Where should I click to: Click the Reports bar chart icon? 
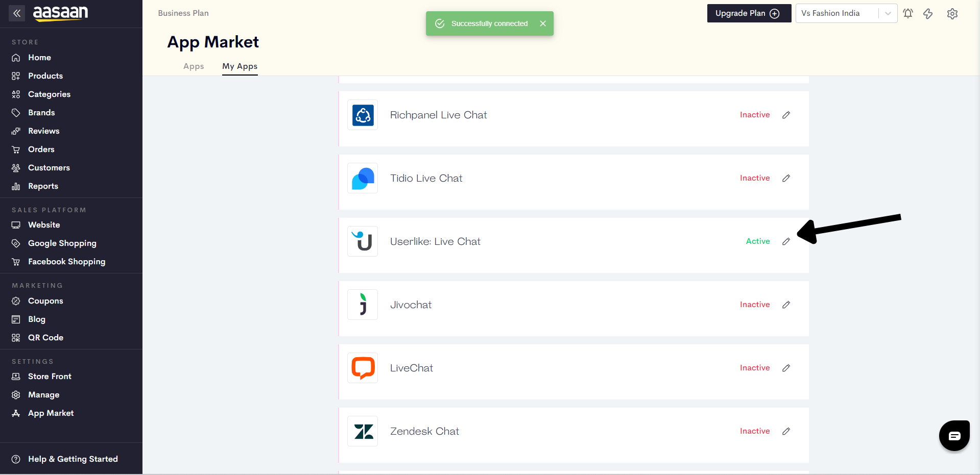point(16,186)
